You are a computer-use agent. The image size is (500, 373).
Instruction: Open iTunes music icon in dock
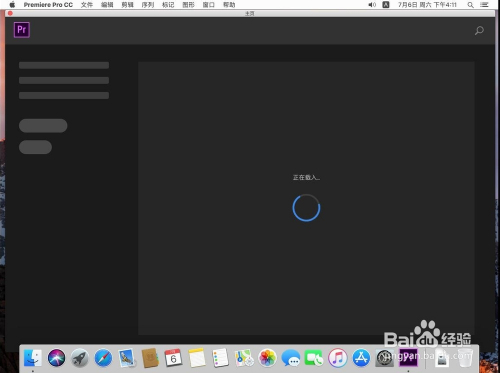pos(338,358)
